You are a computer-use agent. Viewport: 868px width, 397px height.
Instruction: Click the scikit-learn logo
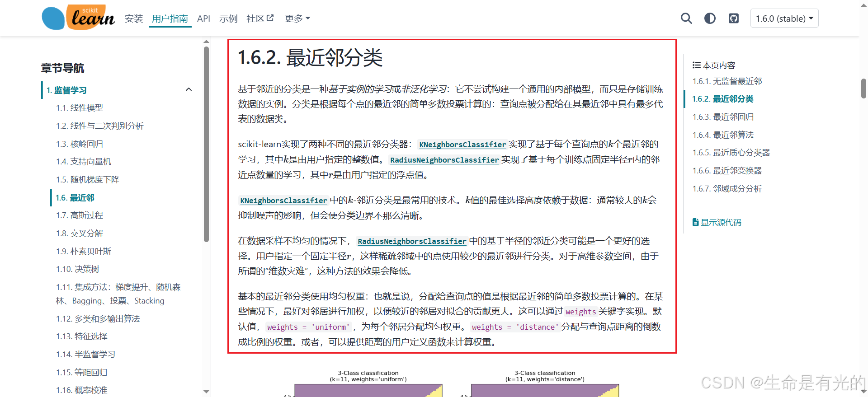tap(78, 18)
